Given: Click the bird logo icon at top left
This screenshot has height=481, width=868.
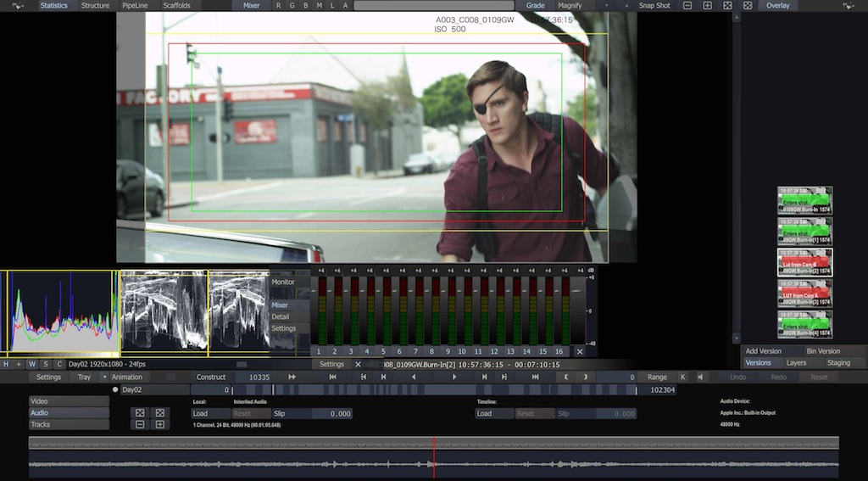Looking at the screenshot, I should [x=17, y=5].
